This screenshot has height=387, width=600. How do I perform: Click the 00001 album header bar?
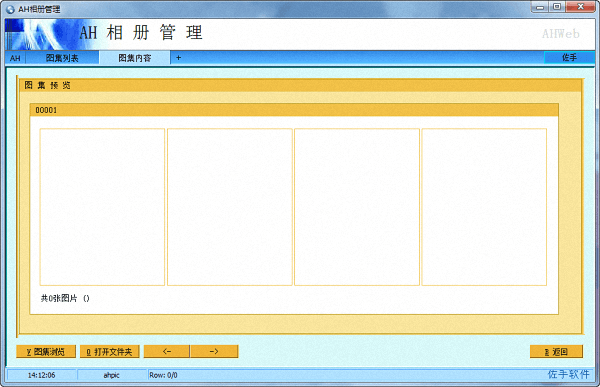294,110
